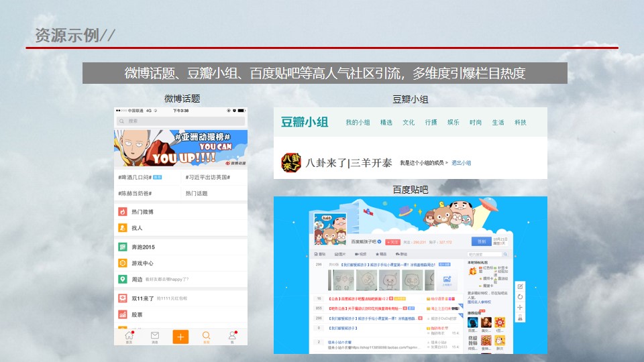
Task: Click the Weibo search field
Action: (x=180, y=121)
